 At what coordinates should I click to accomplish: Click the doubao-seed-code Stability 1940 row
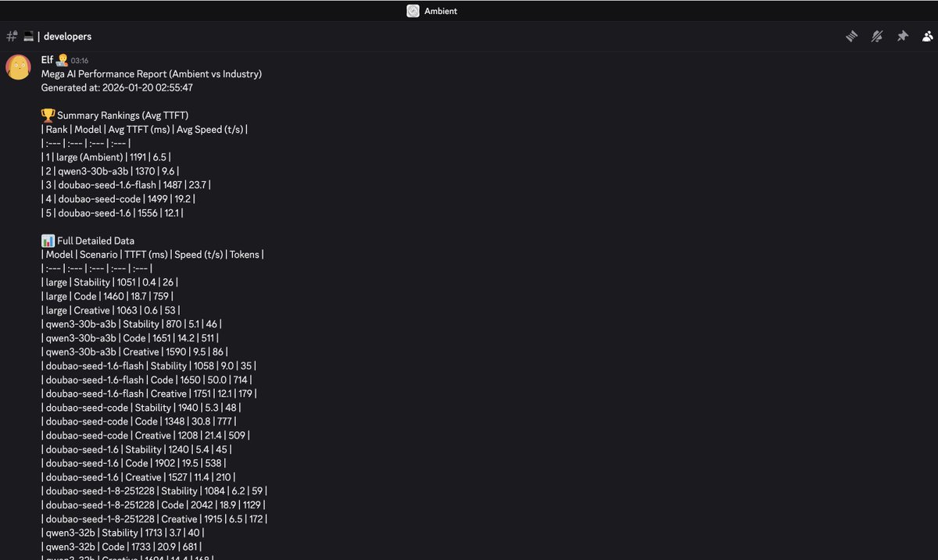pos(141,408)
